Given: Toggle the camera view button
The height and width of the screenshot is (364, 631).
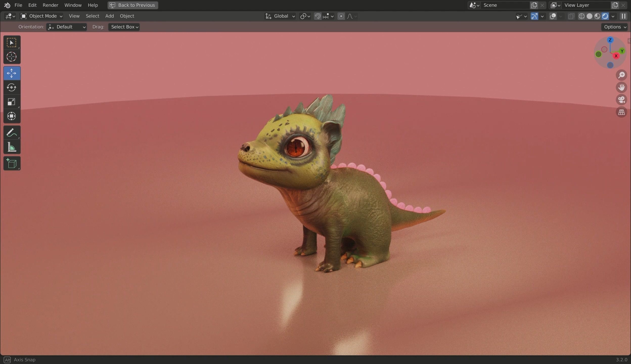Looking at the screenshot, I should coord(621,100).
